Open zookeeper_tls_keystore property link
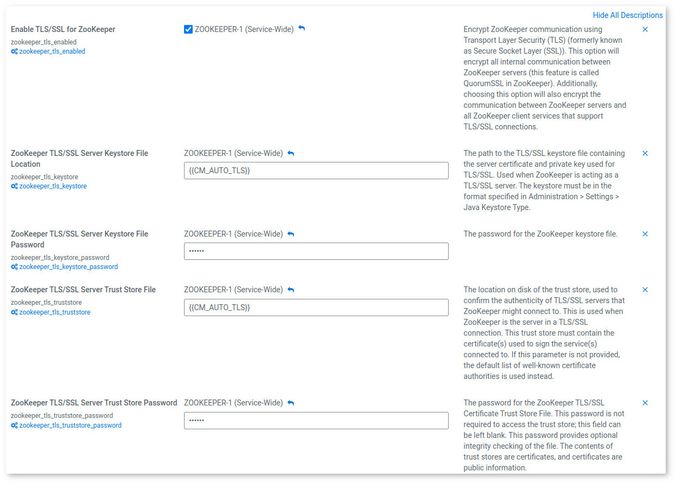Viewport: 676px width, 484px height. coord(53,186)
